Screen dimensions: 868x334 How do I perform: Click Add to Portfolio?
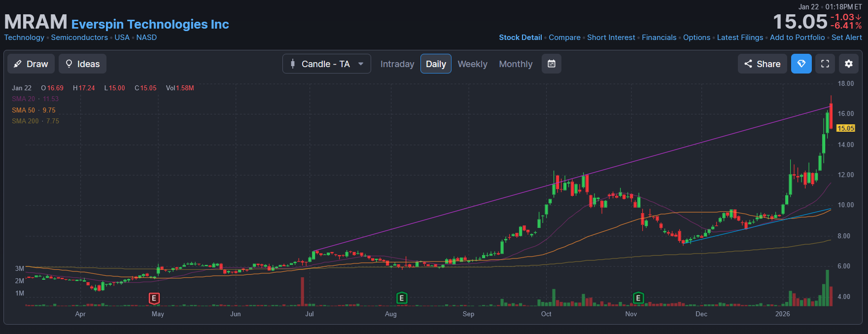tap(797, 37)
